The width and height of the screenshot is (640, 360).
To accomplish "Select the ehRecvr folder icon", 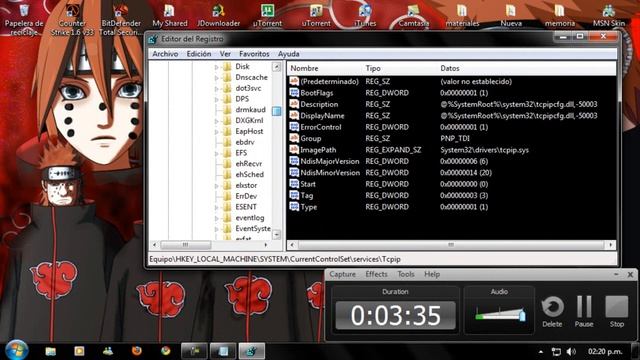I will pyautogui.click(x=227, y=164).
